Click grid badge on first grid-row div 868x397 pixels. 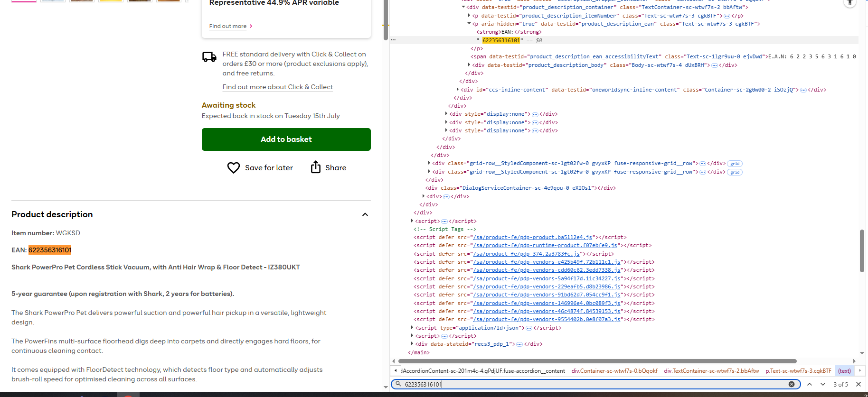(x=735, y=164)
